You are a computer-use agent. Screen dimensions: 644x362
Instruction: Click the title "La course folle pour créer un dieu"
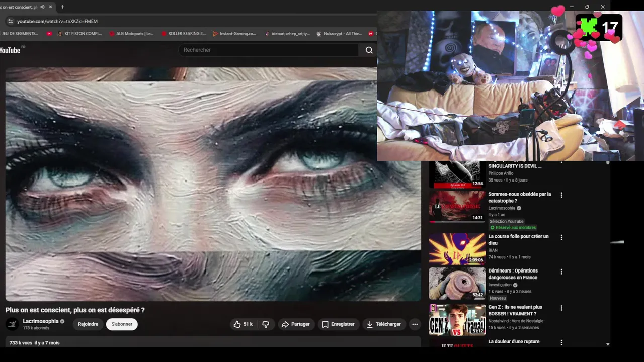point(518,240)
